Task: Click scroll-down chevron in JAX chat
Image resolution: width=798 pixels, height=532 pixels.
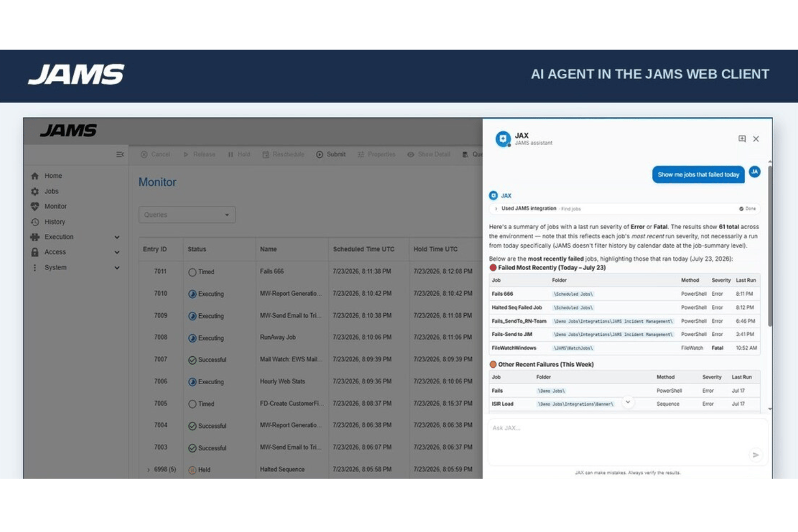Action: click(628, 402)
